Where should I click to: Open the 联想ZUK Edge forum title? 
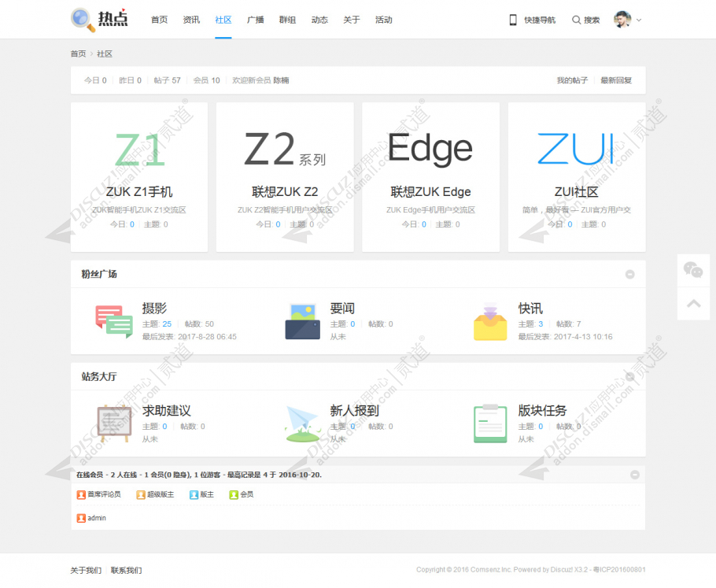coord(430,192)
